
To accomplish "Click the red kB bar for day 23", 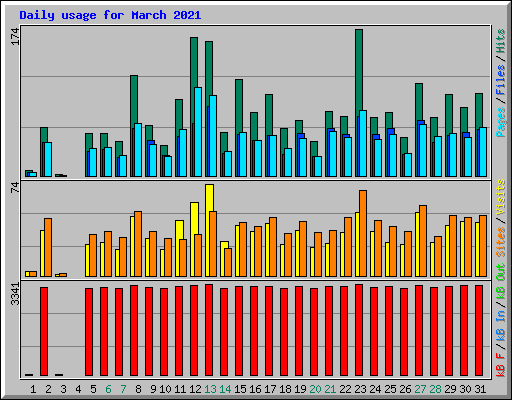I will 359,330.
